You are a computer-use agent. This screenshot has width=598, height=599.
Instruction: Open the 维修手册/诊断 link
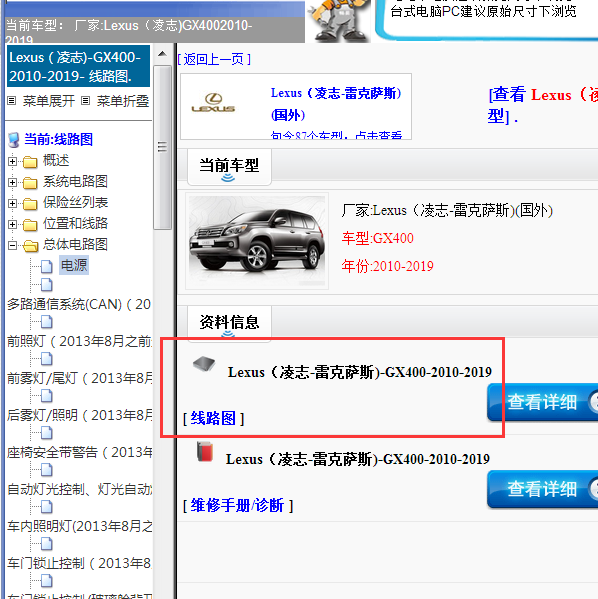click(237, 505)
